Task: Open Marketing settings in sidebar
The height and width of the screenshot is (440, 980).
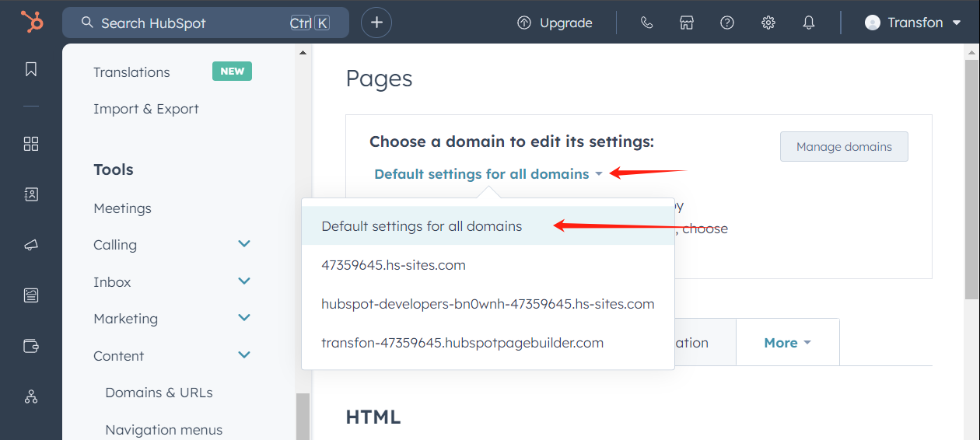Action: pyautogui.click(x=125, y=319)
